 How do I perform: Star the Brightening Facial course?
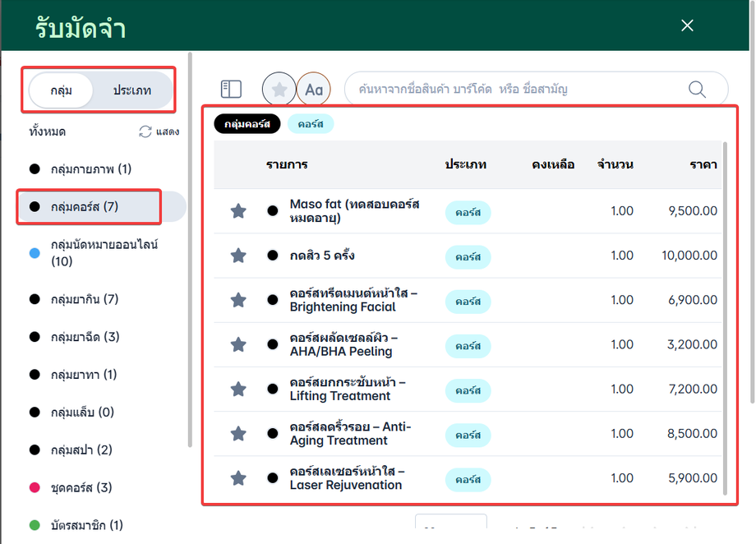[x=238, y=300]
